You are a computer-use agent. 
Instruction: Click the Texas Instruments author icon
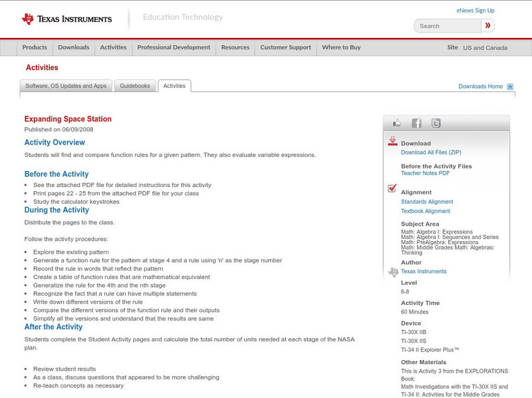point(393,272)
